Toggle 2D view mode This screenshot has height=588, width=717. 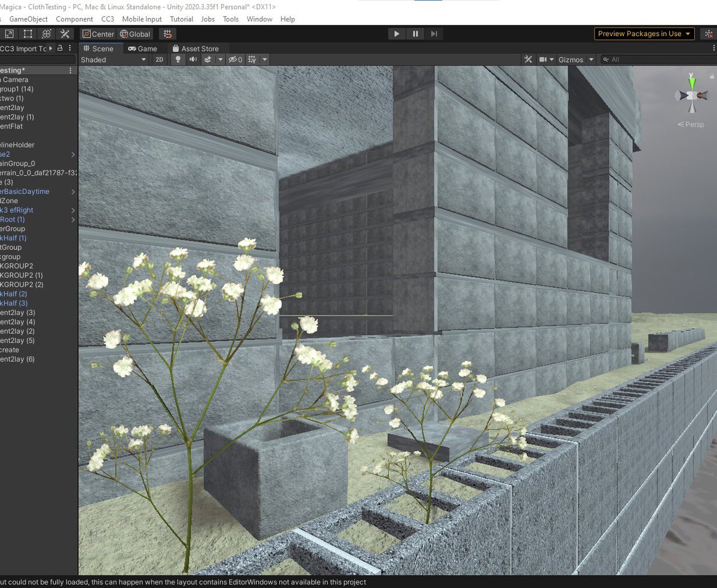(159, 60)
